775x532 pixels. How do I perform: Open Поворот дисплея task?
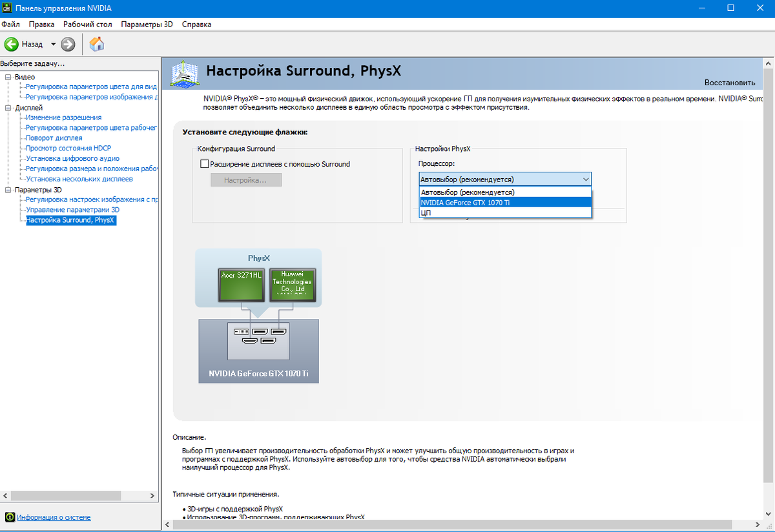coord(54,138)
